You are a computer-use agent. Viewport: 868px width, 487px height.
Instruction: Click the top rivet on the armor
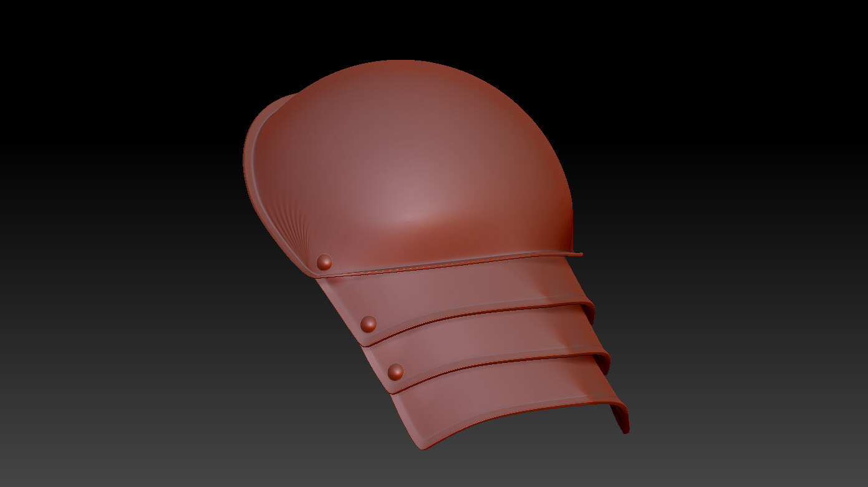click(323, 261)
